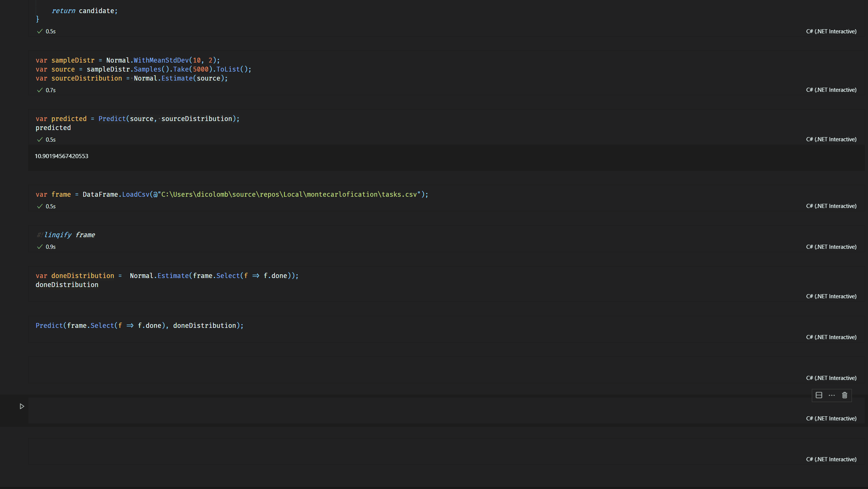Open More Actions ellipsis for focused cell
The image size is (868, 489).
coord(832,395)
